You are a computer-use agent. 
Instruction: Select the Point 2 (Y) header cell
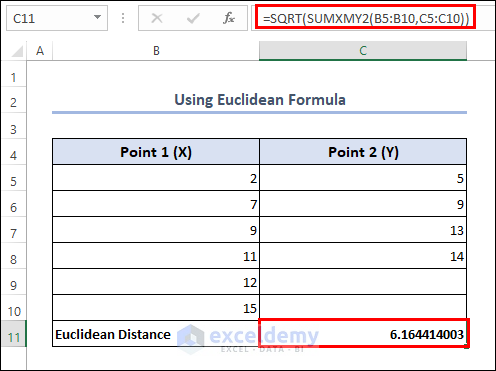[363, 152]
